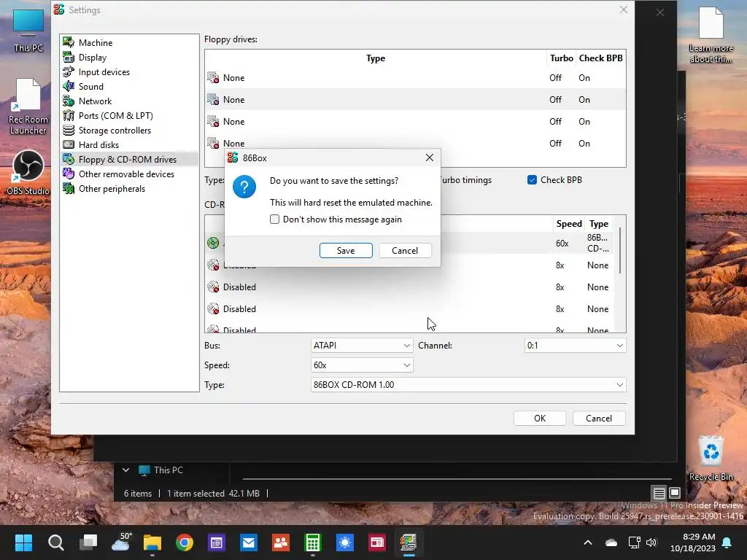Click the Hard disks icon
The width and height of the screenshot is (747, 560).
tap(69, 145)
